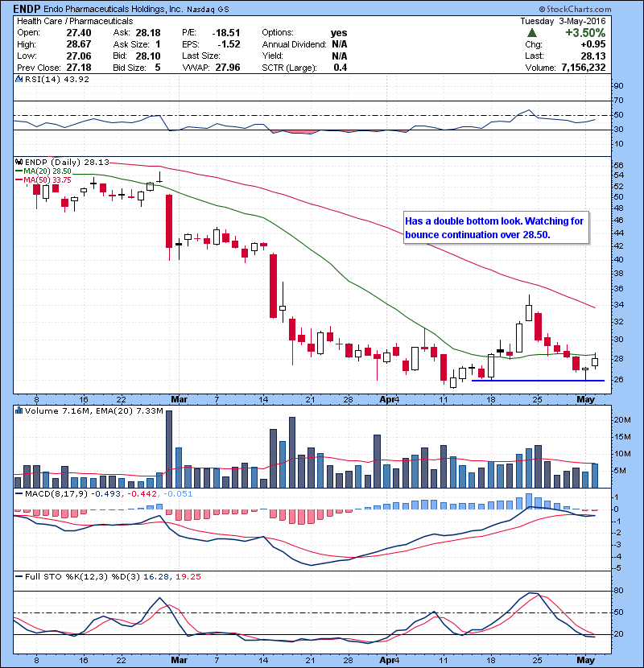Click the green MA(20) legend line marker
This screenshot has width=644, height=668.
[x=19, y=171]
